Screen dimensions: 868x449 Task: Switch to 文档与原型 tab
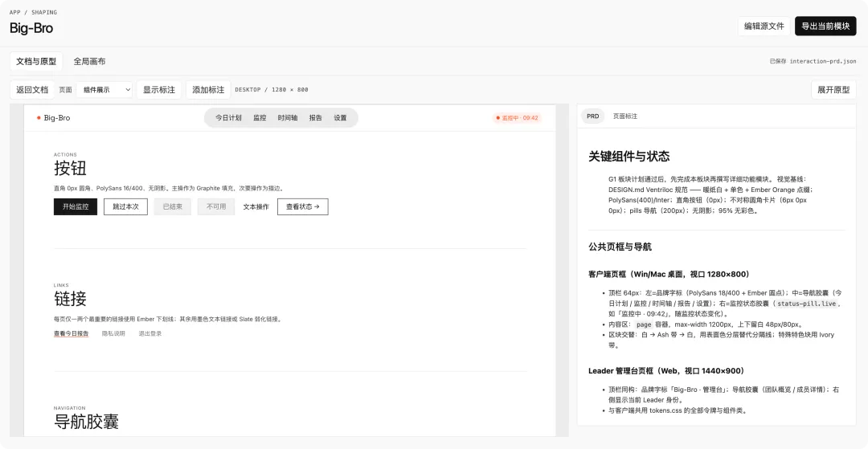[x=36, y=61]
